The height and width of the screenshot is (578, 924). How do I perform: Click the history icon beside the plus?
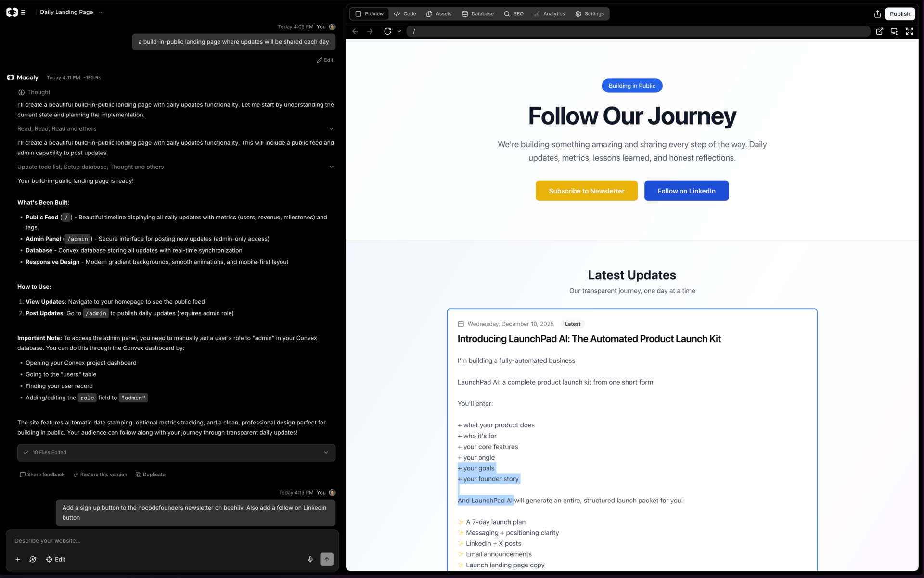click(33, 559)
